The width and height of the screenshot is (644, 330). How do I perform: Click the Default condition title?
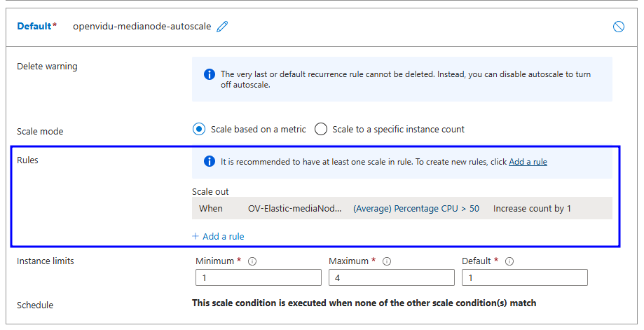click(34, 27)
